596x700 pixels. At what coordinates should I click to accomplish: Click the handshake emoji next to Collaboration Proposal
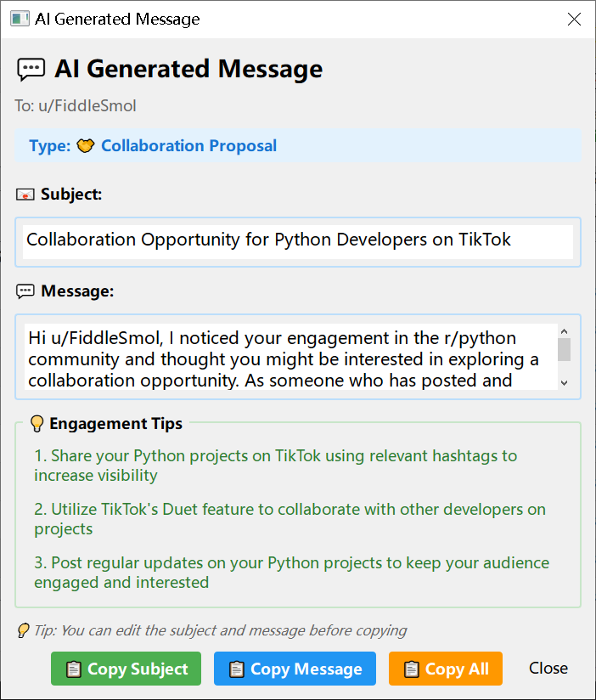tap(86, 145)
